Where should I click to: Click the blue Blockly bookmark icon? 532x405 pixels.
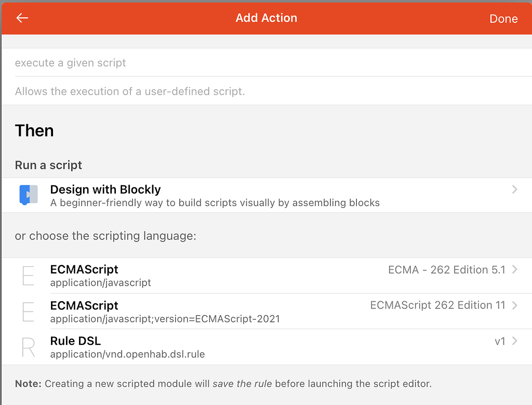click(x=29, y=195)
